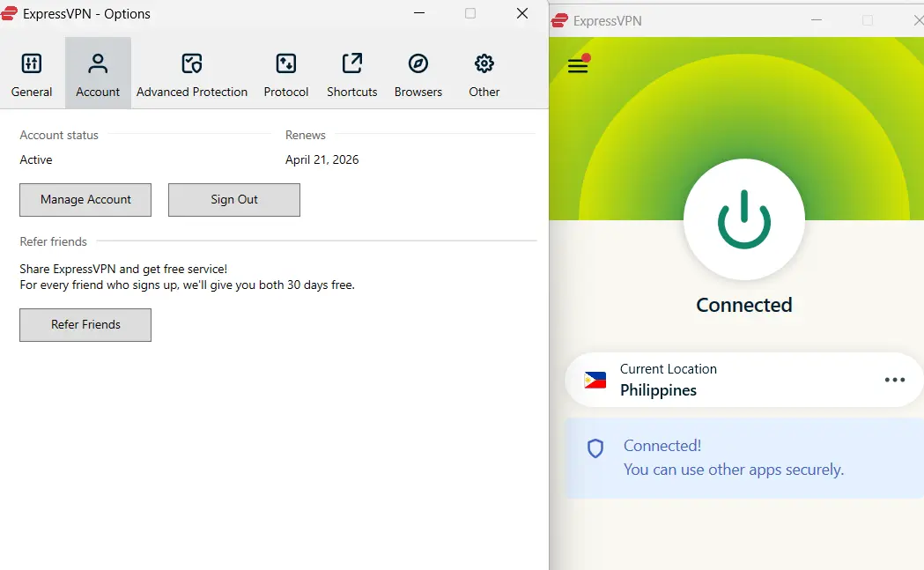Click the Refer Friends button
Screen dimensions: 924x570
(x=85, y=325)
